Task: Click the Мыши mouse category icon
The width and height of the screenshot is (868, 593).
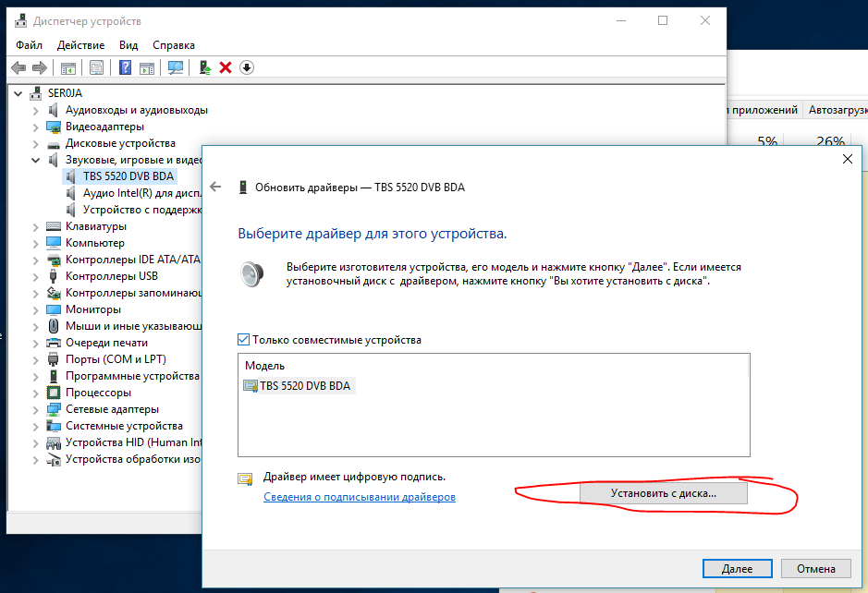Action: (53, 326)
